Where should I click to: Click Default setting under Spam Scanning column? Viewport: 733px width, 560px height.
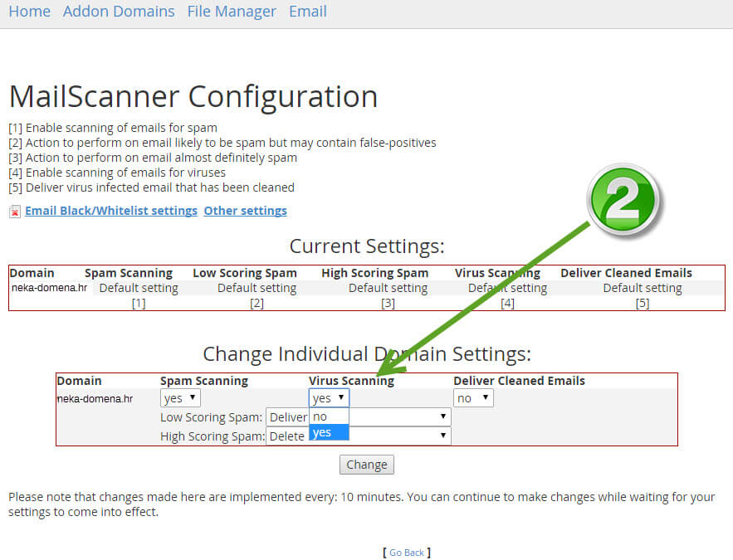(x=139, y=288)
